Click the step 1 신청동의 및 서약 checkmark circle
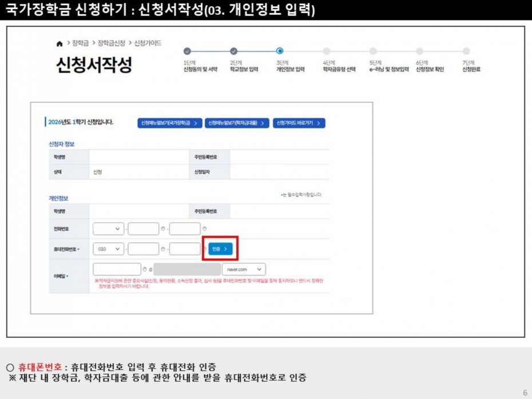This screenshot has height=399, width=532. tap(187, 51)
